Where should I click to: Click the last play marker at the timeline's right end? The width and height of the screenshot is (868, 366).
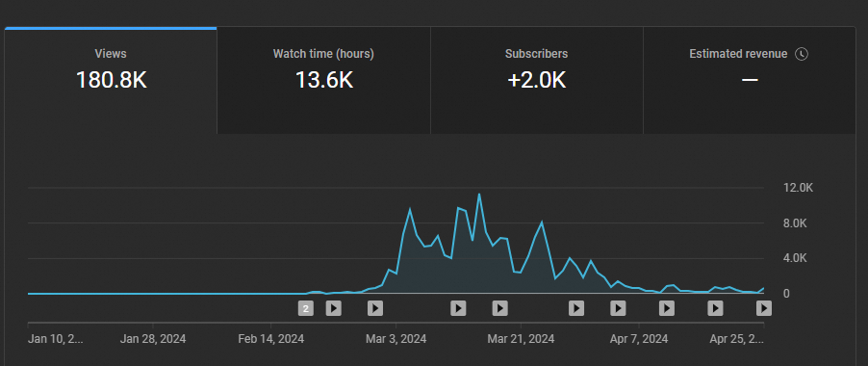pos(764,308)
